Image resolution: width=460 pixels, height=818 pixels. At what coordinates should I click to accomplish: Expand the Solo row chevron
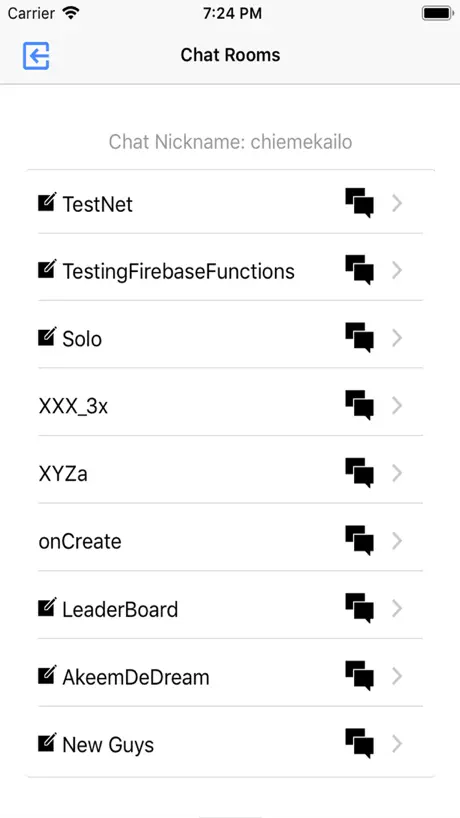click(x=397, y=338)
